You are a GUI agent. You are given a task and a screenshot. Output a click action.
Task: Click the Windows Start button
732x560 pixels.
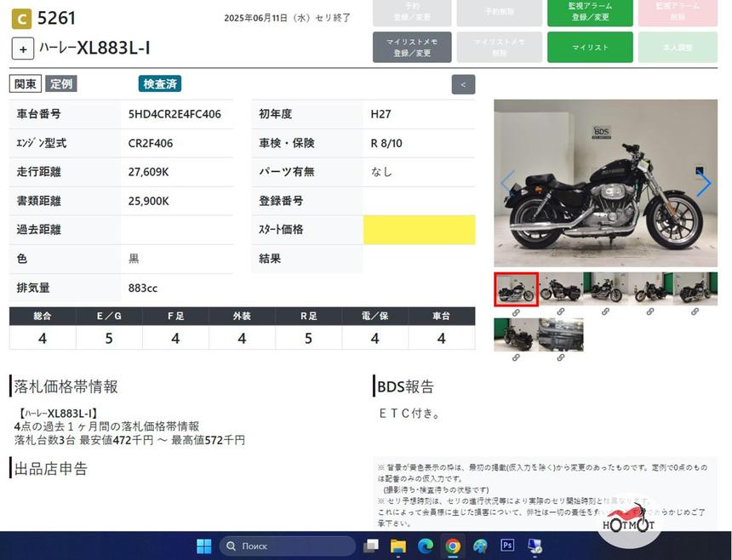(204, 546)
